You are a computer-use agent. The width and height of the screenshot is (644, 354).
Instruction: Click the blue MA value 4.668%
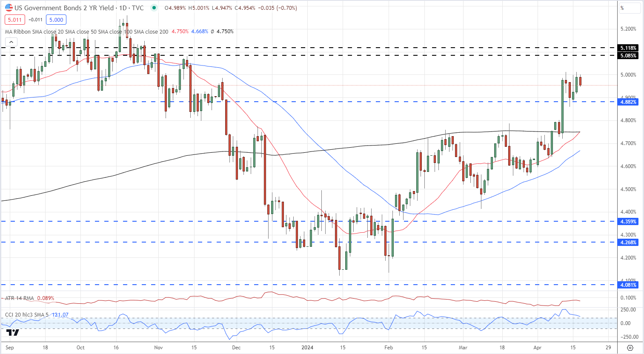pos(200,31)
